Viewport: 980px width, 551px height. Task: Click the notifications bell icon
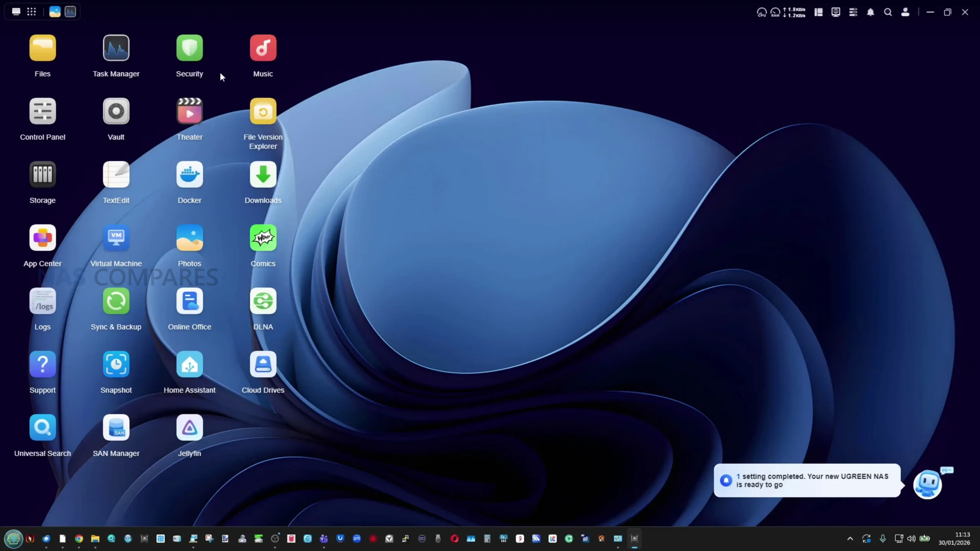871,12
